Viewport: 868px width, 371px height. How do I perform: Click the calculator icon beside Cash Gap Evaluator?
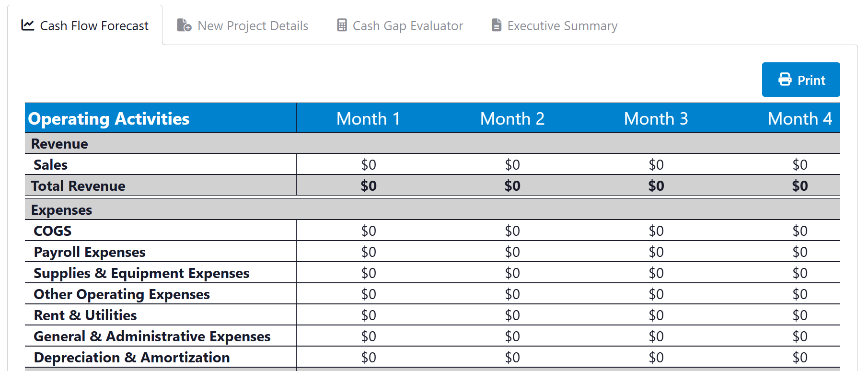pyautogui.click(x=342, y=25)
